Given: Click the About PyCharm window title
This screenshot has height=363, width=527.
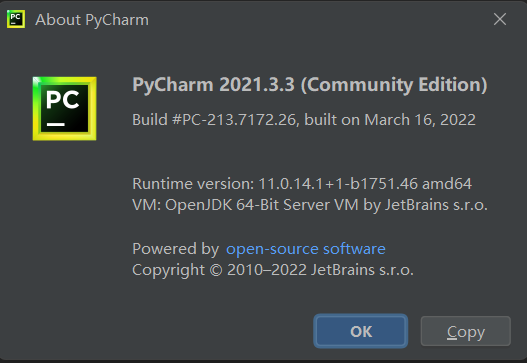Looking at the screenshot, I should click(x=92, y=20).
